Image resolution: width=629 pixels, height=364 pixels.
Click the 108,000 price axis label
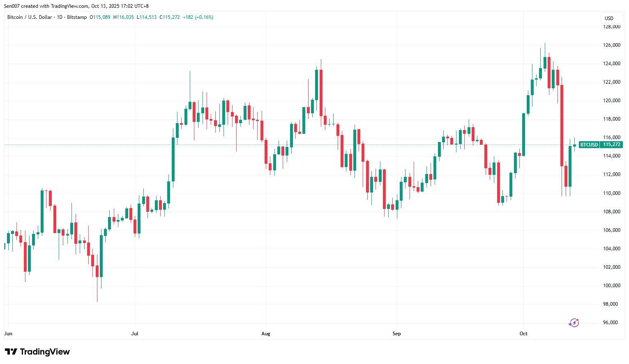click(x=611, y=212)
